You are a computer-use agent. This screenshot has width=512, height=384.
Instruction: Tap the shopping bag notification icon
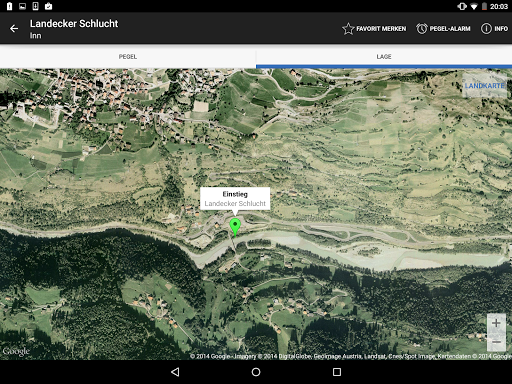[48, 6]
